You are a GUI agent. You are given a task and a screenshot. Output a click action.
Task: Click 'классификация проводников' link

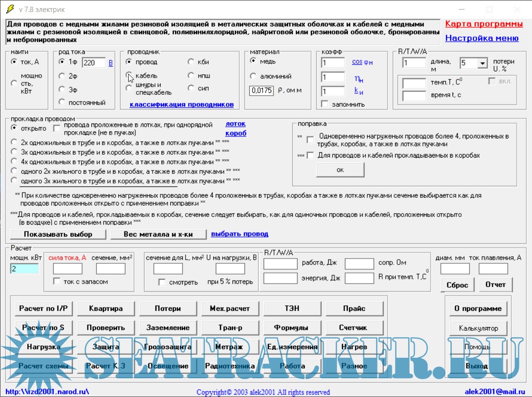point(181,104)
